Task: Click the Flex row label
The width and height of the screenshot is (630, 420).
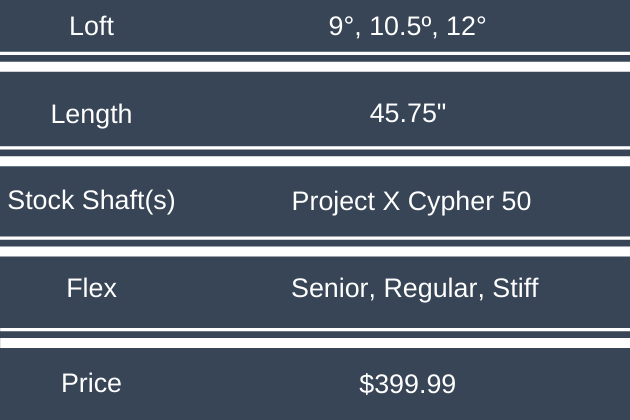Action: click(91, 289)
